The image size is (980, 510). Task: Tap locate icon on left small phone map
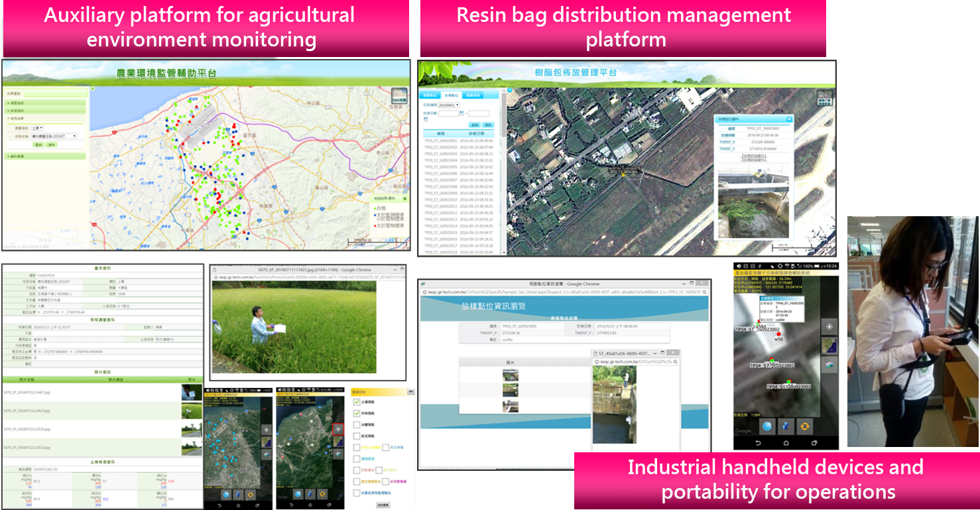267,430
